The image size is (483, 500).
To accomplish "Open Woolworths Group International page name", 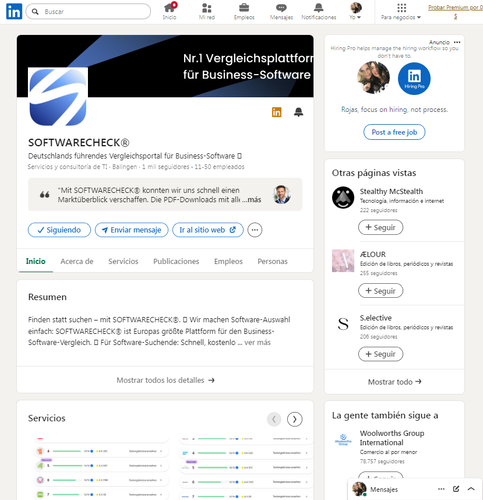I will pyautogui.click(x=392, y=438).
